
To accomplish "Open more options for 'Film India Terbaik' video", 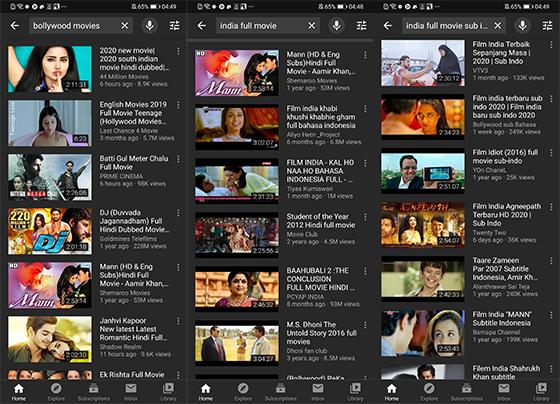I will pyautogui.click(x=551, y=45).
